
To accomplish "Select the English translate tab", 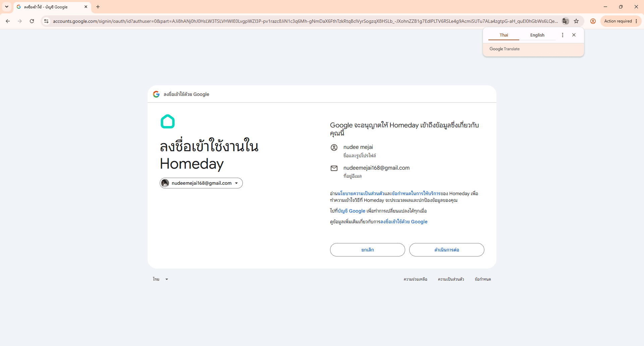I will 537,35.
